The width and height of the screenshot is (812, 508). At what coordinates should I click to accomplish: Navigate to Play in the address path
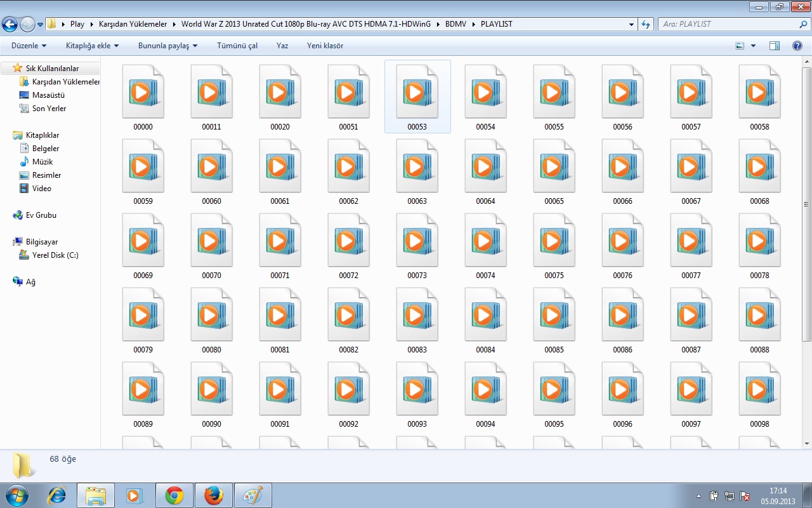pyautogui.click(x=77, y=24)
